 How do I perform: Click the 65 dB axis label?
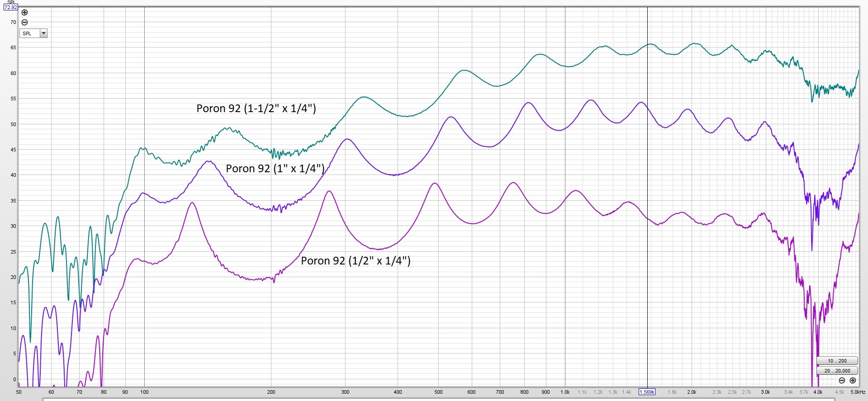[x=13, y=47]
